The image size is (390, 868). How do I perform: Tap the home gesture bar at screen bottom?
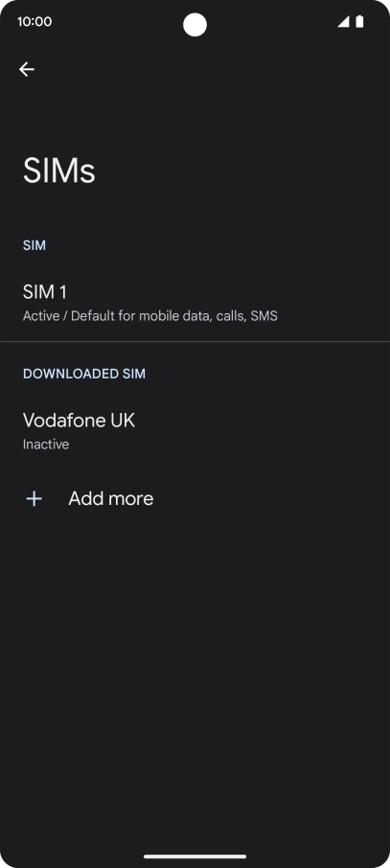pyautogui.click(x=195, y=857)
